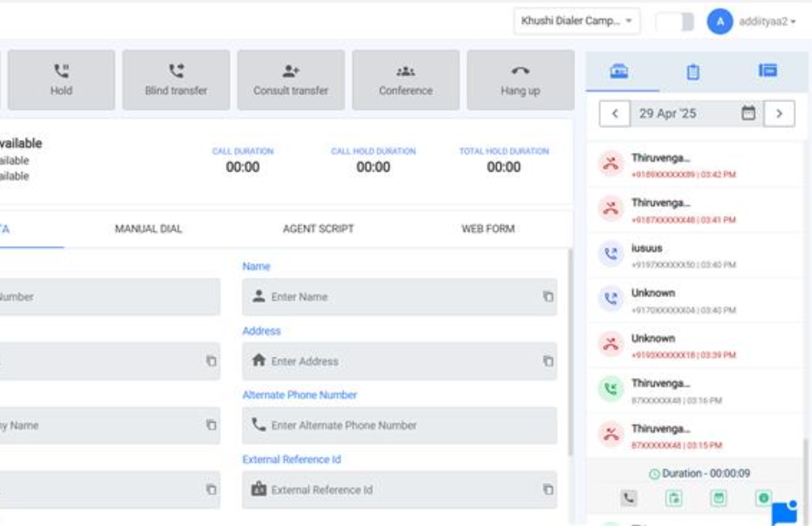The image size is (812, 526).
Task: Start a Consult transfer
Action: click(291, 80)
